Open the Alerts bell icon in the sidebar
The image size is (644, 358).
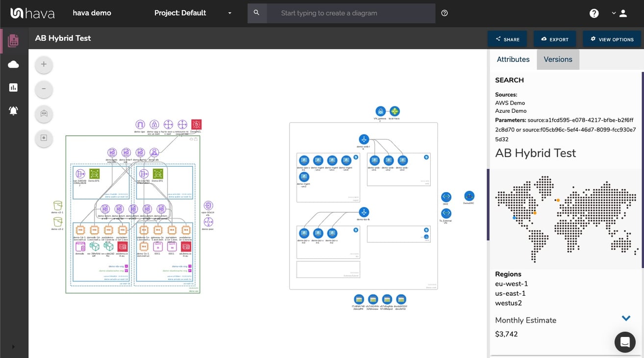coord(13,110)
